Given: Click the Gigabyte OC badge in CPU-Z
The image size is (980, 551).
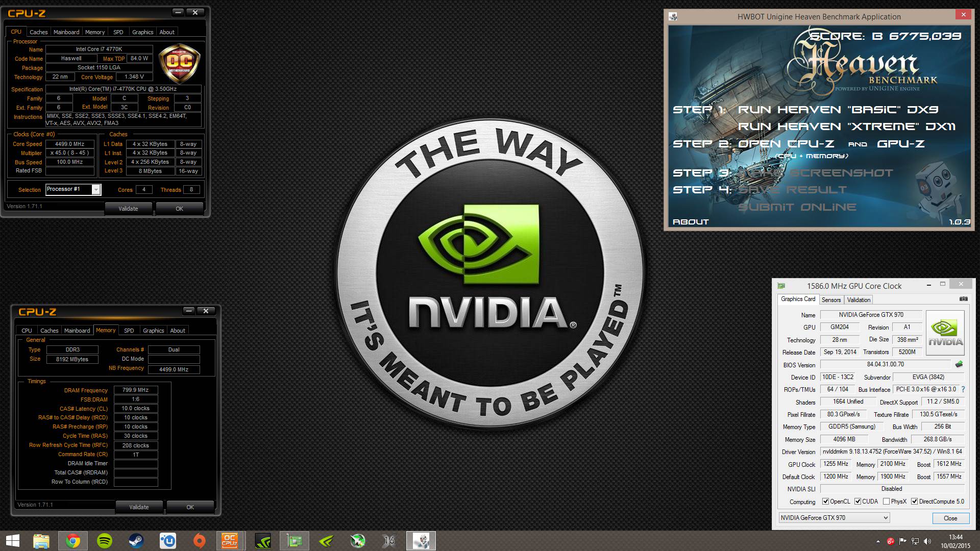Looking at the screenshot, I should click(180, 64).
